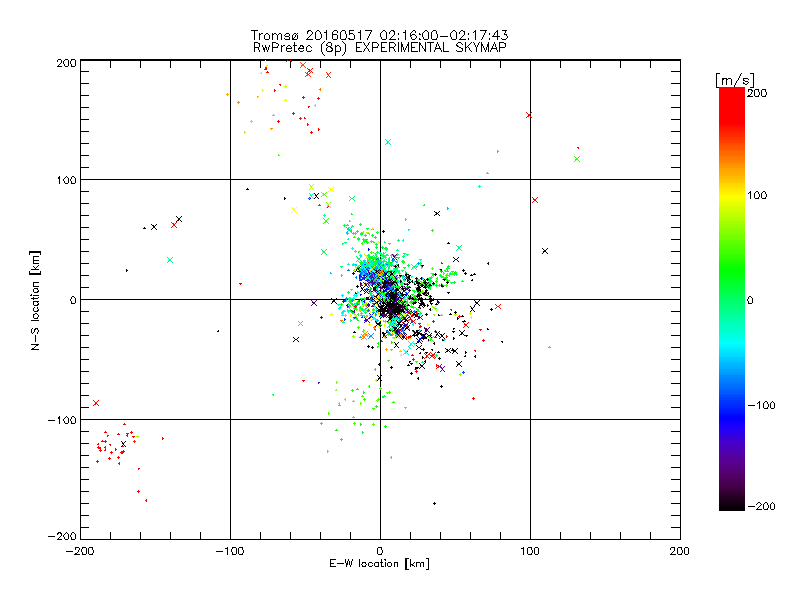
Task: Click the 'E-W location [km]' axis label
Action: click(x=379, y=563)
